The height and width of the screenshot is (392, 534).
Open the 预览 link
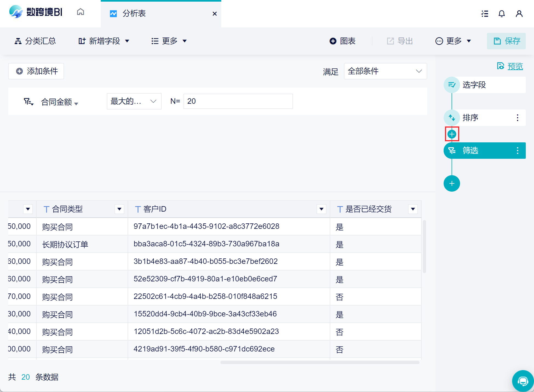pos(515,66)
